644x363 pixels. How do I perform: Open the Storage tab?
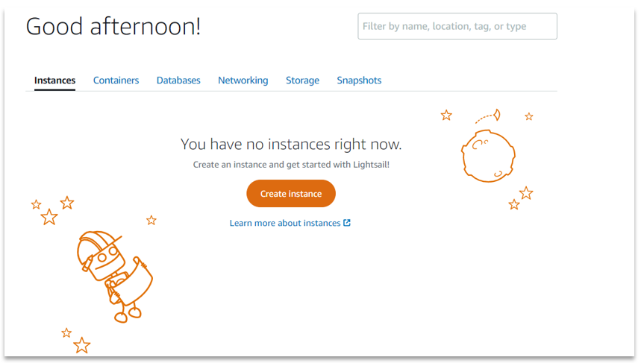pyautogui.click(x=302, y=81)
